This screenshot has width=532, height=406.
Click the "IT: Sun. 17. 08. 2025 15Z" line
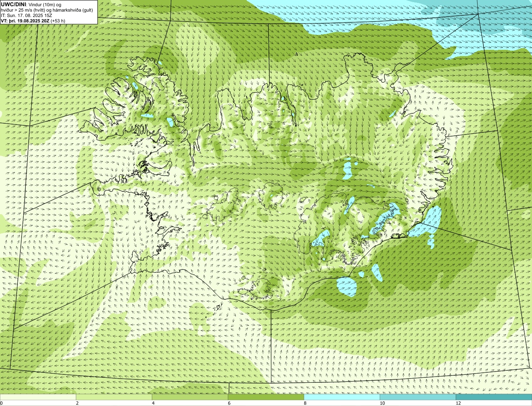click(27, 15)
